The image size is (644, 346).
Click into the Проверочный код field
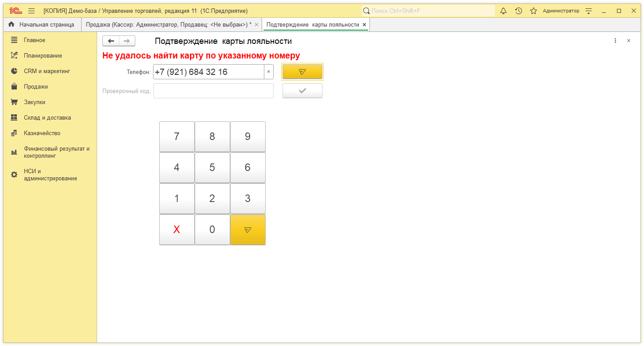click(213, 91)
